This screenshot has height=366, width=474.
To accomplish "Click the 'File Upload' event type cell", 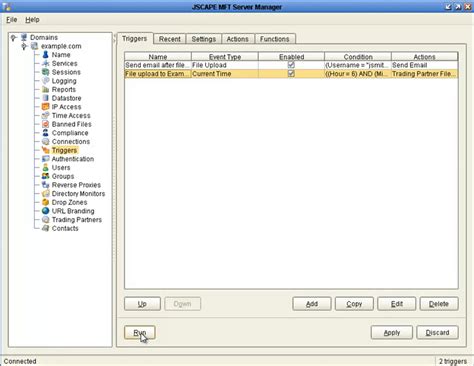I will (x=225, y=65).
